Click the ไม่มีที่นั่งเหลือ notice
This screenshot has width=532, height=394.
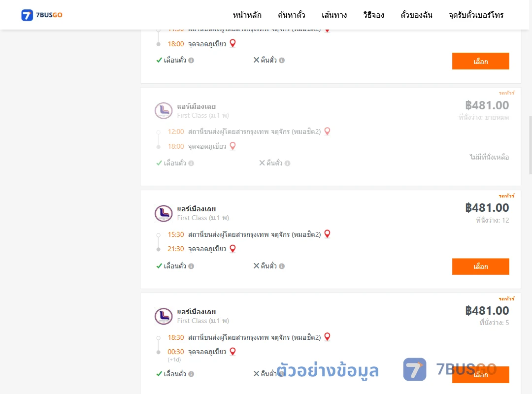489,157
